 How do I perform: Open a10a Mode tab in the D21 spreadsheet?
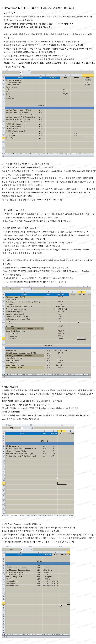[x=14, y=515]
